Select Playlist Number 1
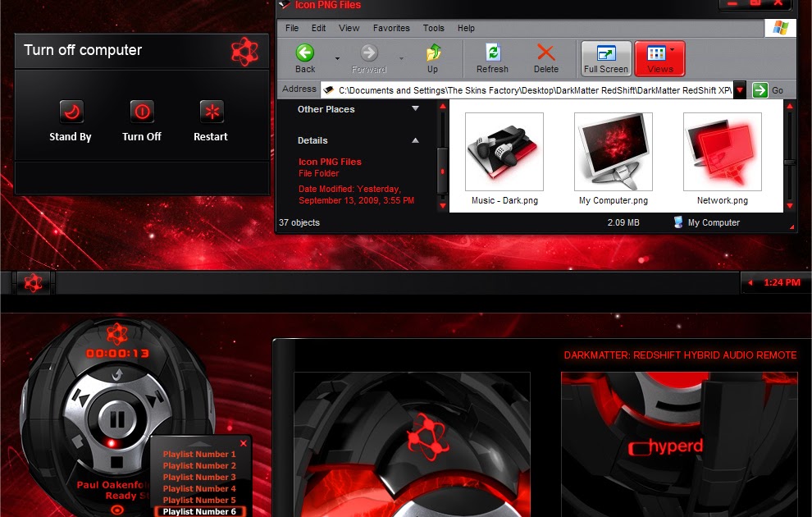This screenshot has width=812, height=517. tap(199, 455)
